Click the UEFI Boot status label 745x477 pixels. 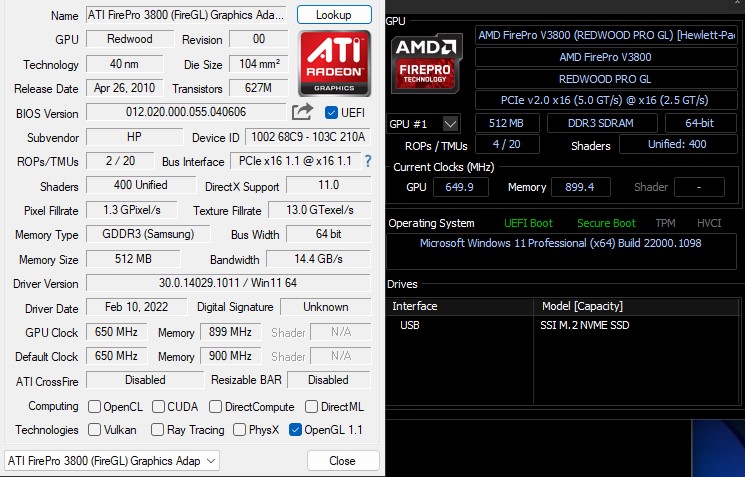point(528,223)
